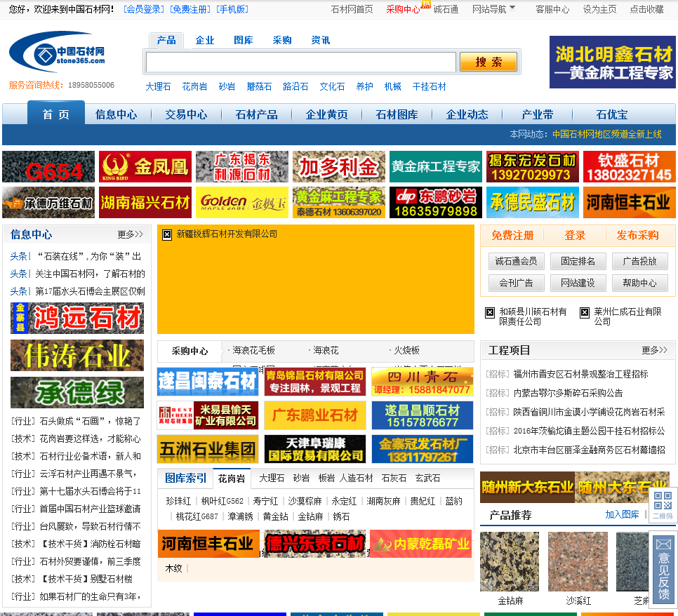Open the 鸿远石材 sidebar banner

[77, 318]
